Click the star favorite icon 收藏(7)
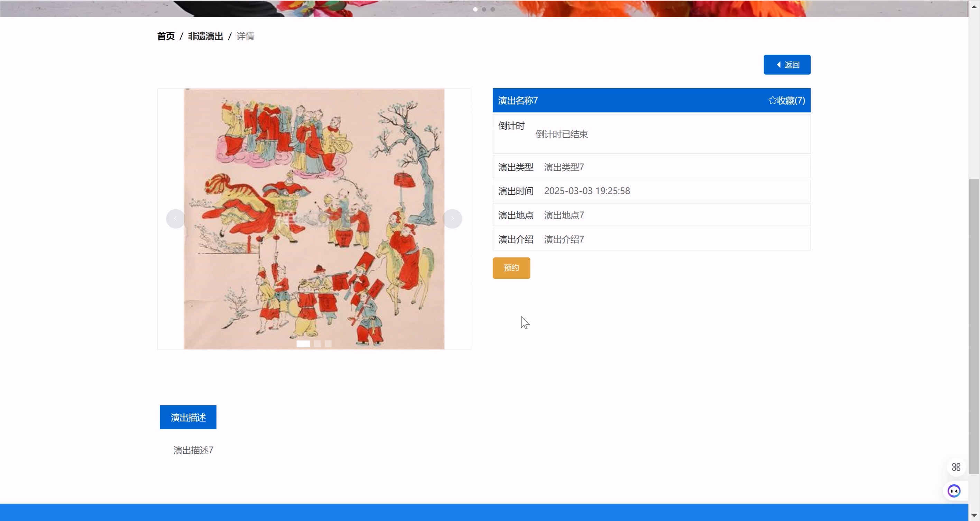This screenshot has width=980, height=521. point(772,100)
